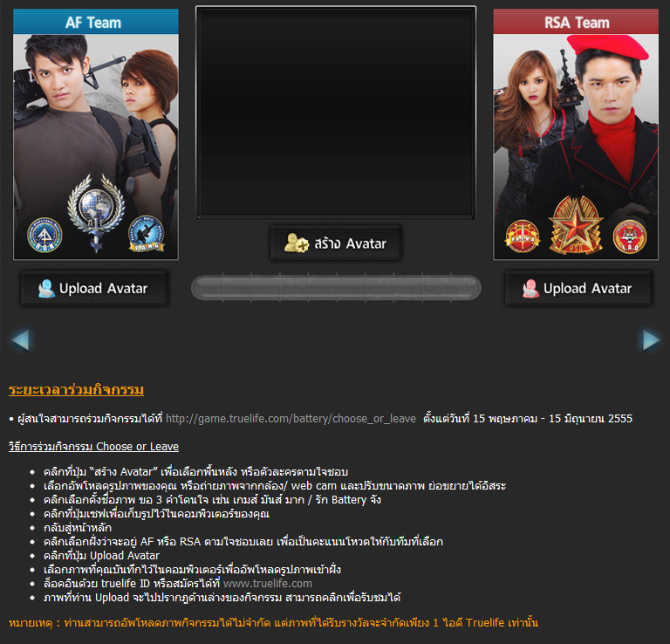670x644 pixels.
Task: Click Upload Avatar under RSA Team
Action: click(x=578, y=289)
